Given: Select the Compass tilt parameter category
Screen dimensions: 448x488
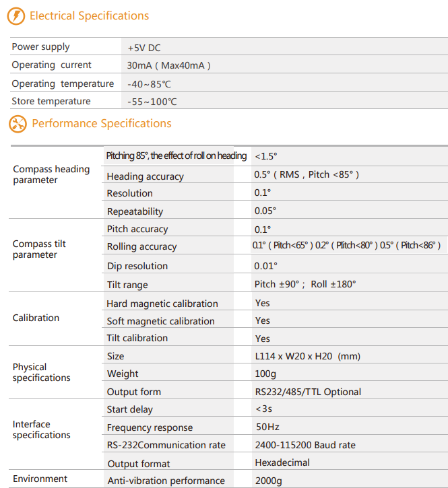Looking at the screenshot, I should (39, 249).
